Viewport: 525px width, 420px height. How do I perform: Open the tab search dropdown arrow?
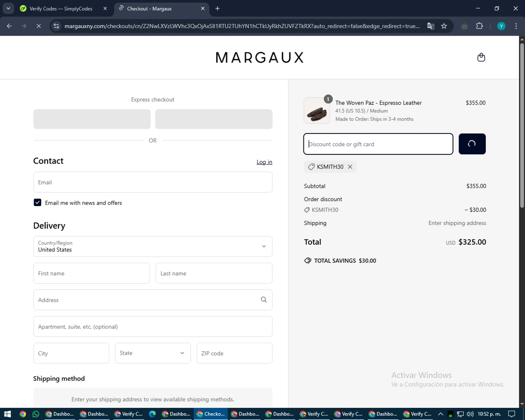[x=8, y=8]
